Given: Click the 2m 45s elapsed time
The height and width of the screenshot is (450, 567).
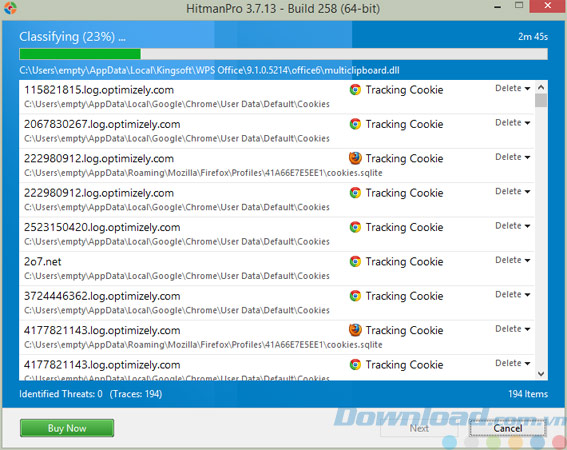Looking at the screenshot, I should (x=533, y=37).
